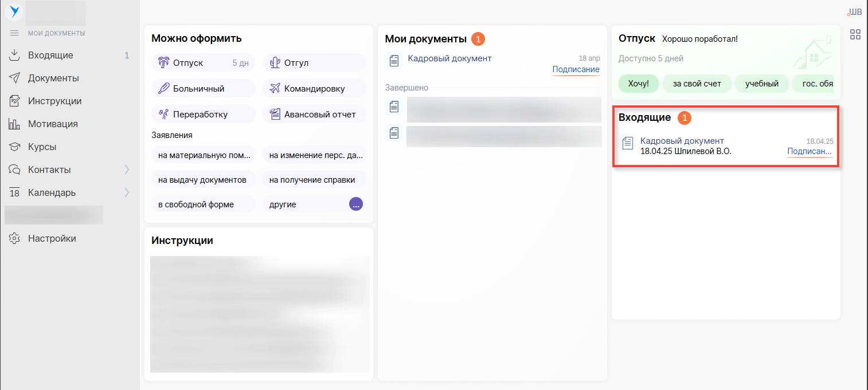Click the hamburger menu icon above the sidebar
Viewport: 868px width, 390px height.
pos(15,33)
